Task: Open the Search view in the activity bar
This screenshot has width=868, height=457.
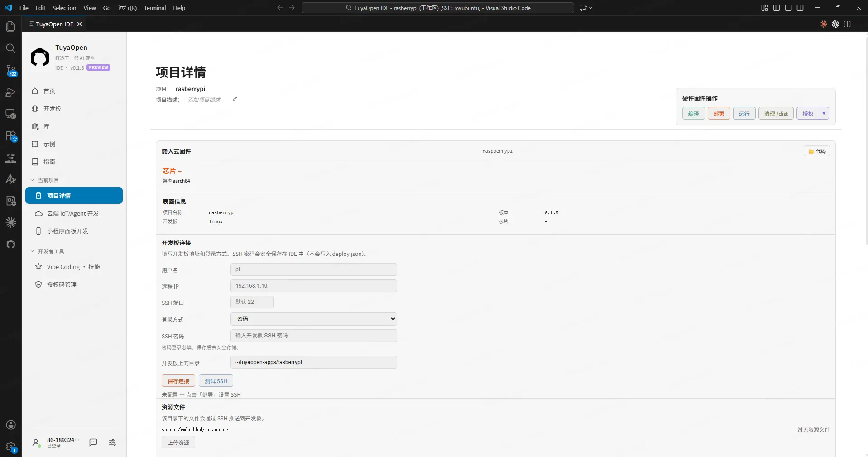Action: (10, 48)
